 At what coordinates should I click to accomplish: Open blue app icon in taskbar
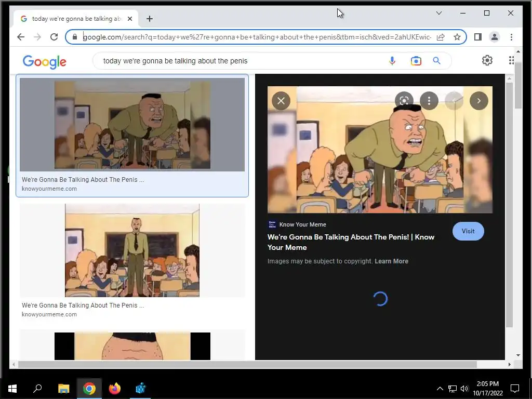(140, 389)
